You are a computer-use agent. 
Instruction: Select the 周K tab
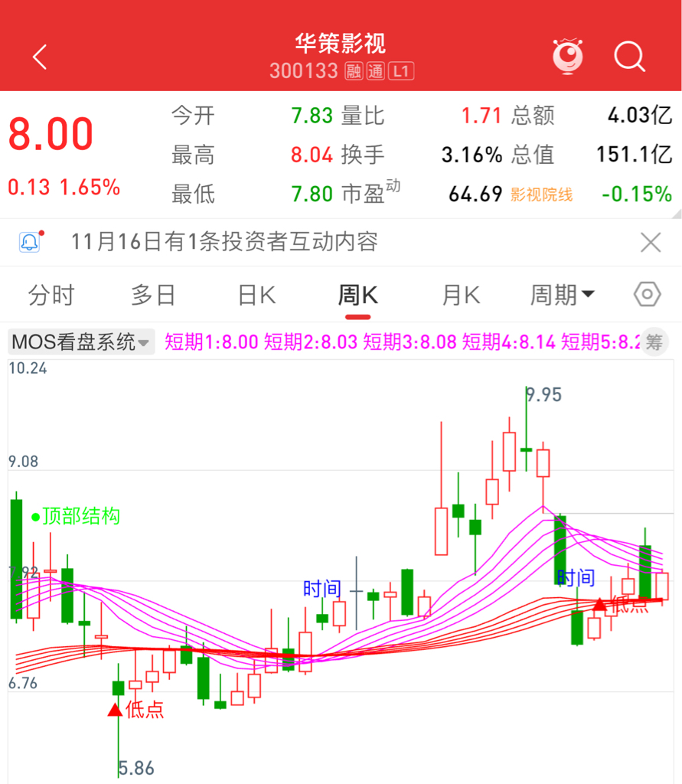[x=358, y=295]
